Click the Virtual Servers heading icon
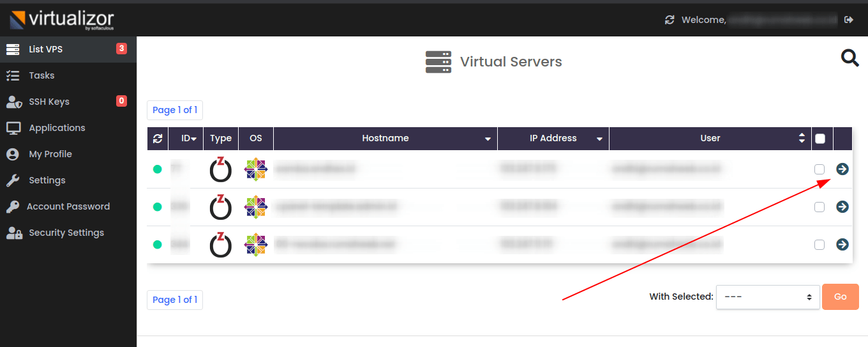 point(438,62)
